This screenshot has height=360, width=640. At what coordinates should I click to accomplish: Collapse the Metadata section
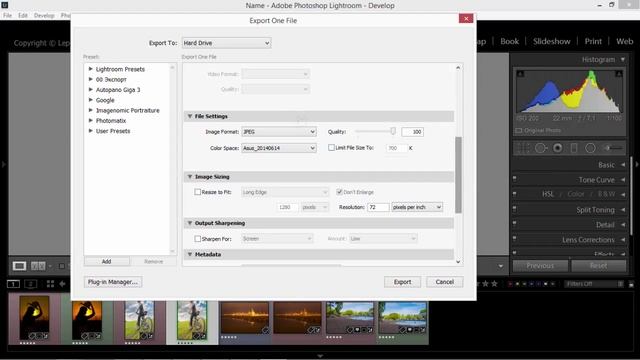190,254
